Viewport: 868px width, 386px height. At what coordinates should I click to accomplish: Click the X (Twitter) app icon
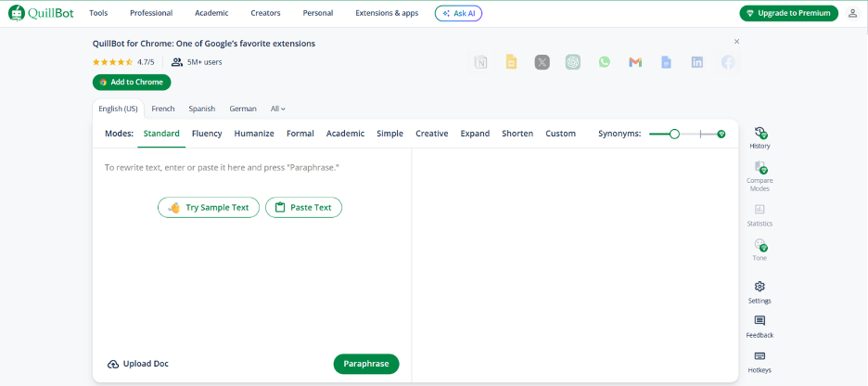(x=542, y=62)
